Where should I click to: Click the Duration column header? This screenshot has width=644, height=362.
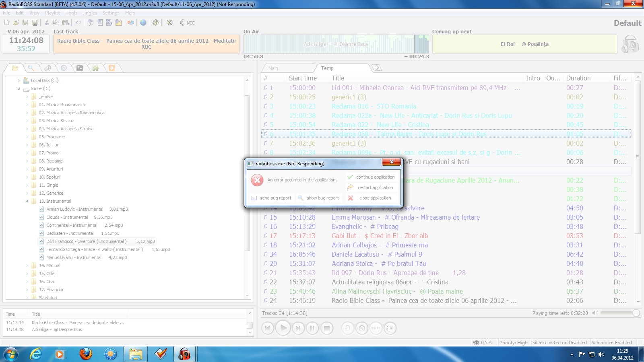click(578, 78)
